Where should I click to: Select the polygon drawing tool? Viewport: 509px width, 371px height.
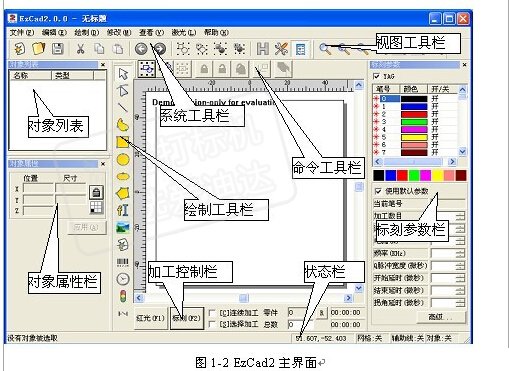[x=123, y=193]
